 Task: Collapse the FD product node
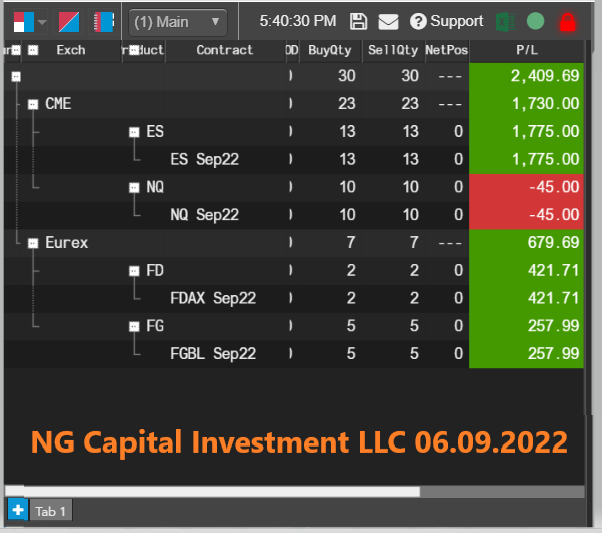134,271
